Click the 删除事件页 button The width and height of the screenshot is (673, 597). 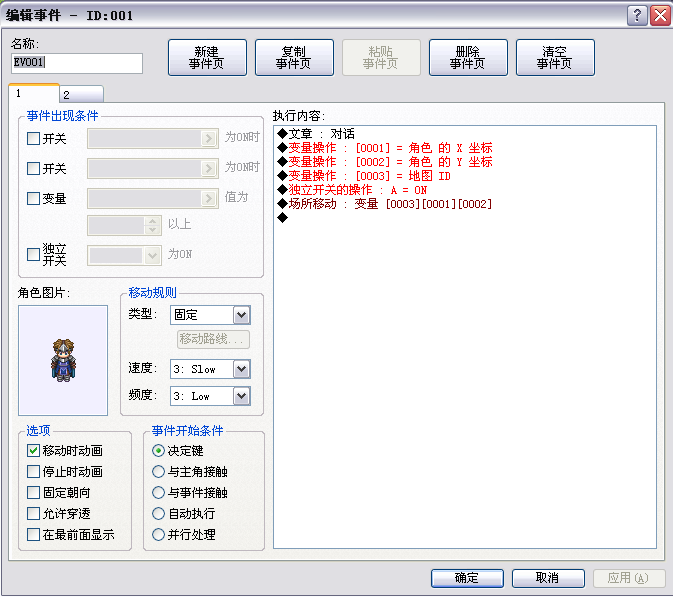click(468, 58)
